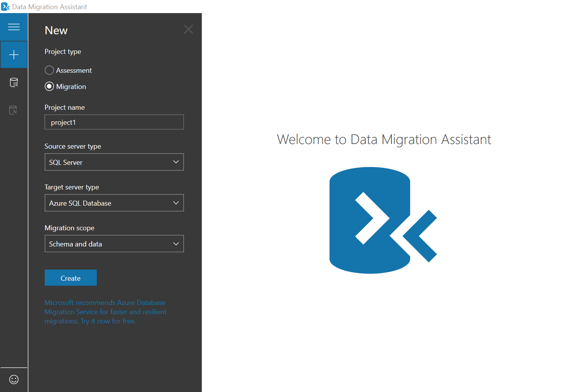The height and width of the screenshot is (392, 576).
Task: Close the New project panel
Action: coord(189,29)
